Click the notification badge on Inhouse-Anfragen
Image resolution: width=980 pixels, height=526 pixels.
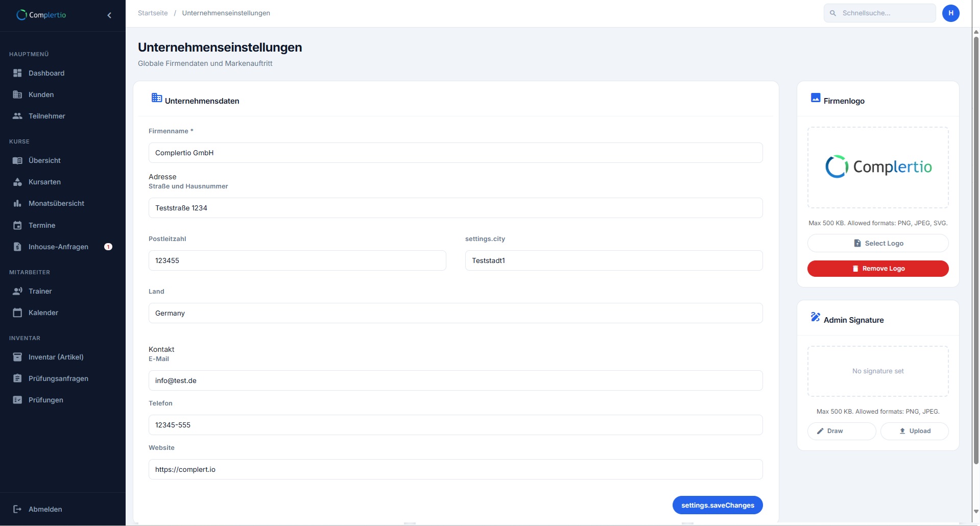coord(108,247)
